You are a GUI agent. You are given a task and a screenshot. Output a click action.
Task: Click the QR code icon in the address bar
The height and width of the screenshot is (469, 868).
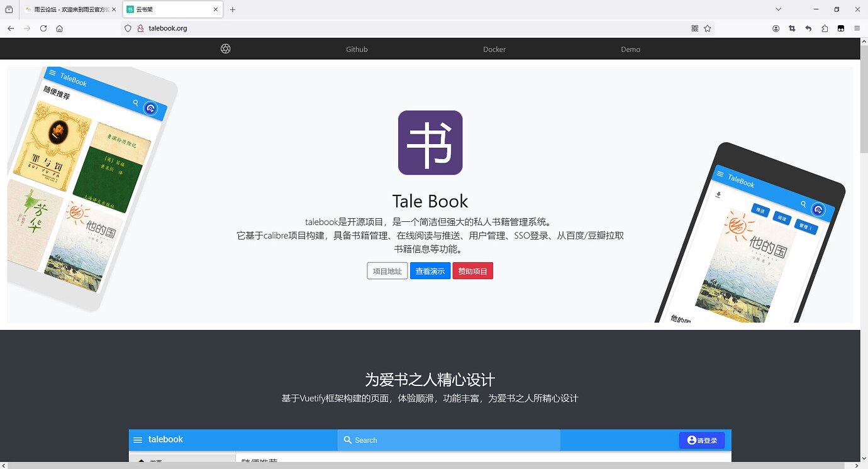[694, 28]
